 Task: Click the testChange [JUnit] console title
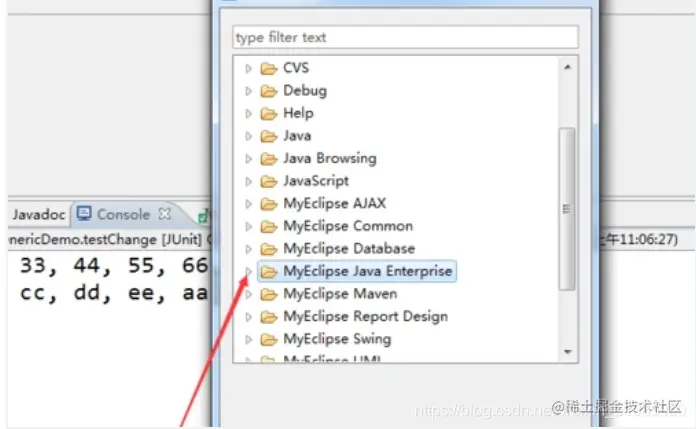(x=110, y=240)
